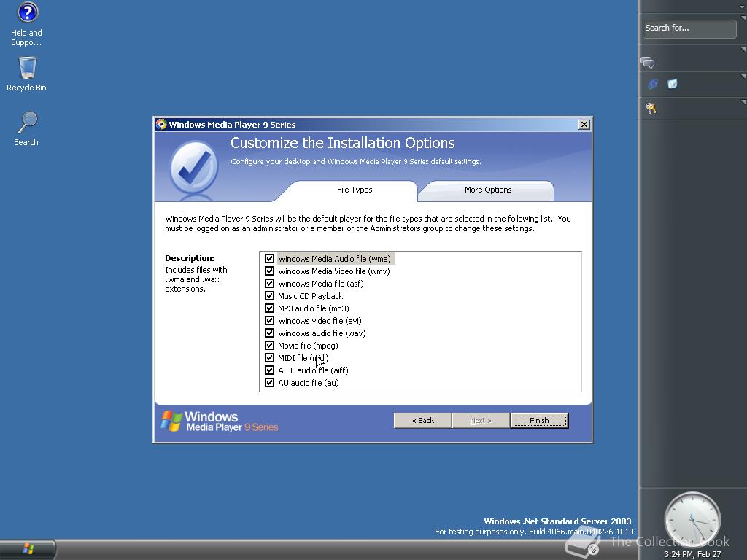Select 'Music CD Playback' list label
This screenshot has width=747, height=560.
click(x=310, y=296)
